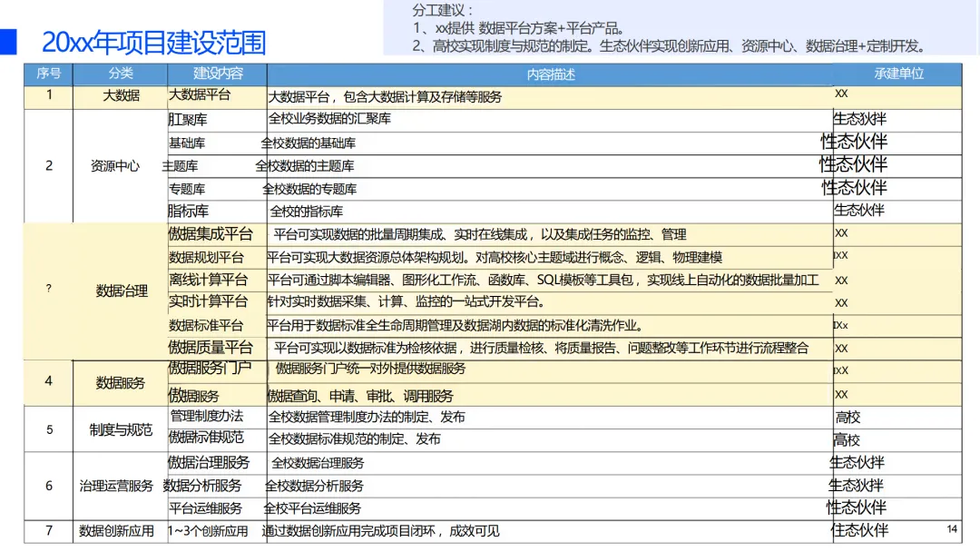Click description "针对实时数据采集、计算、监控的一站式开发平台。"

coord(407,302)
